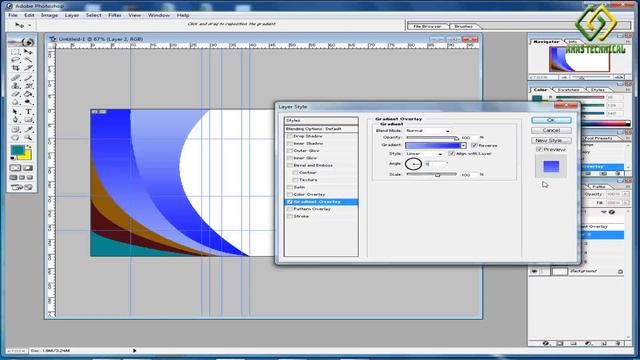Screen dimensions: 640x360
Task: Enable the Inner Shadow checkbox
Action: tap(290, 144)
